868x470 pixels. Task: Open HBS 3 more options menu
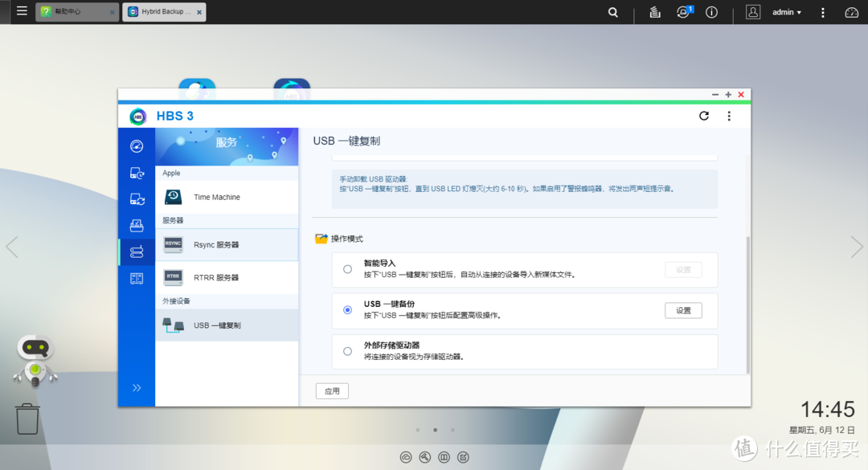(x=729, y=116)
